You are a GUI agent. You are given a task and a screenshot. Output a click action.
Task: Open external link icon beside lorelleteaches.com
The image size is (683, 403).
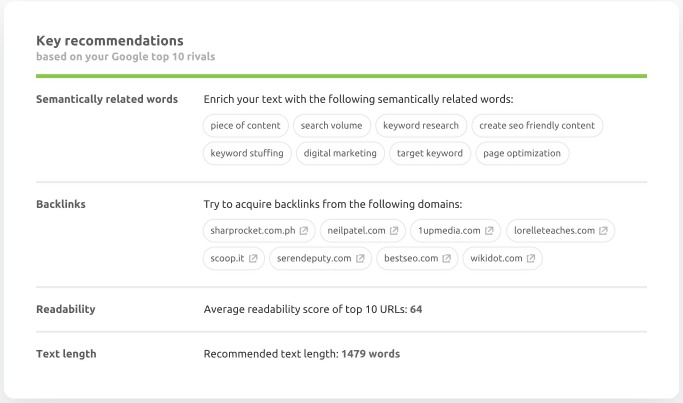coord(603,230)
